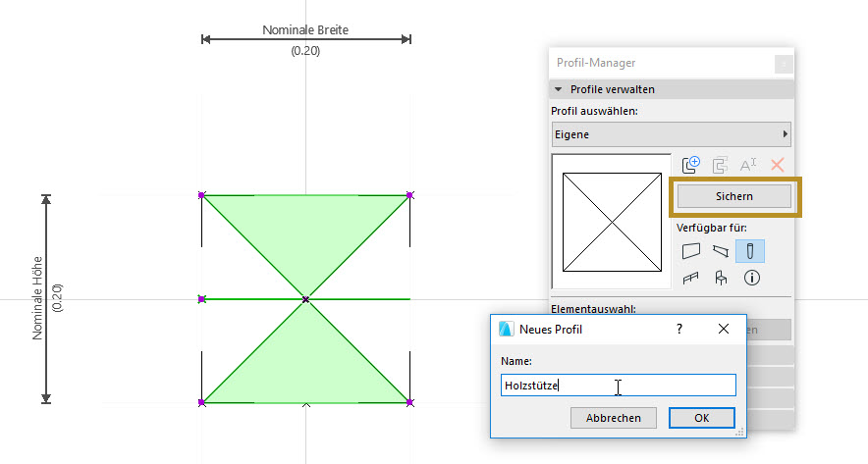868x464 pixels.
Task: Click the railing availability icon
Action: [690, 278]
